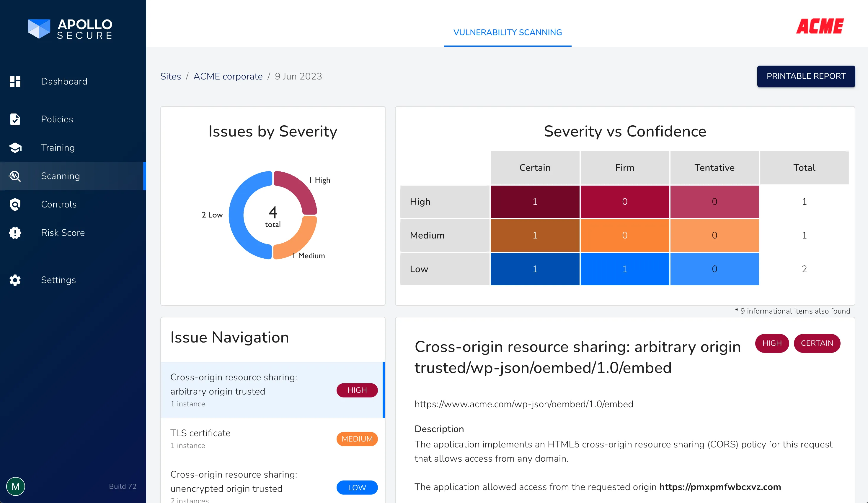Open the Risk Score badge icon

click(15, 233)
